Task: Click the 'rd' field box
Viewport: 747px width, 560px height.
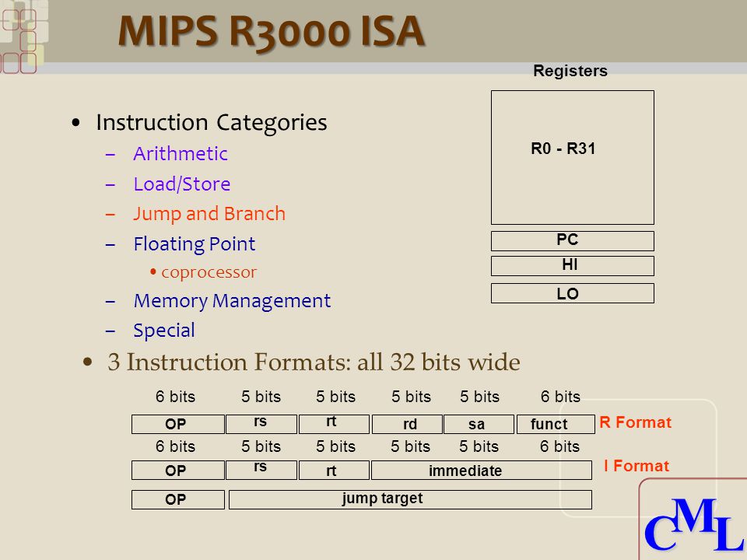Action: click(x=407, y=424)
